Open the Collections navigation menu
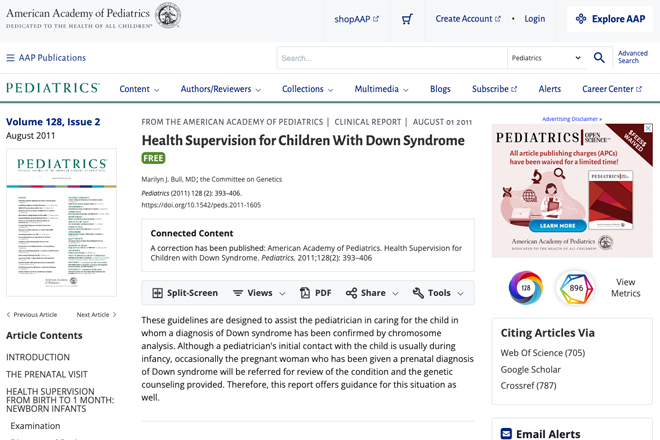 coord(307,89)
